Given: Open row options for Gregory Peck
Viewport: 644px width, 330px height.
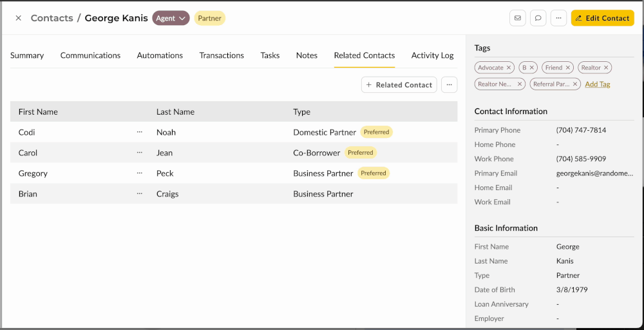Looking at the screenshot, I should [x=140, y=173].
